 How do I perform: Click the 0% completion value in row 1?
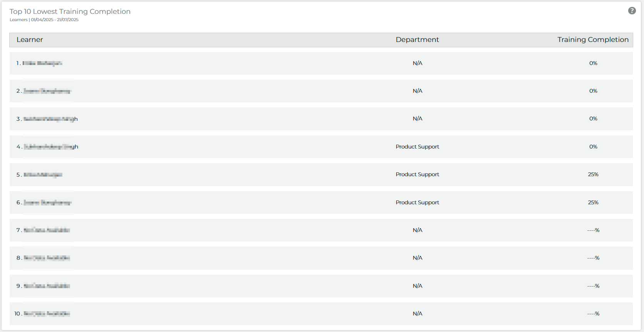593,63
